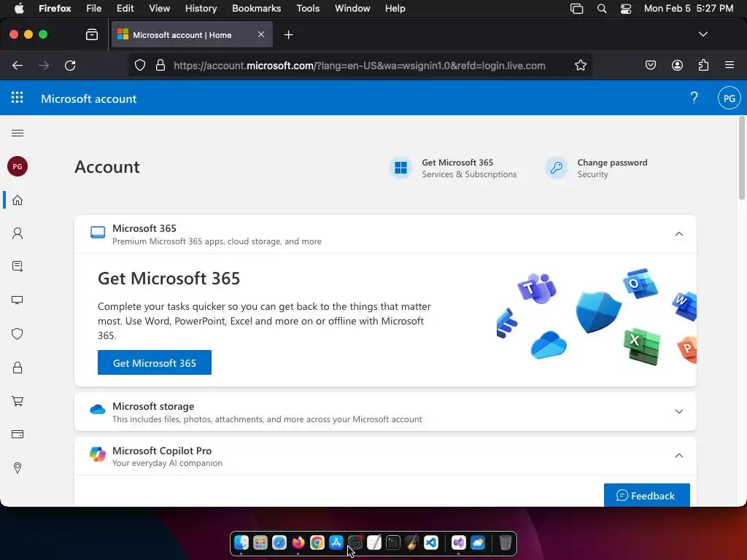Open the Pocket save button in toolbar

click(650, 65)
